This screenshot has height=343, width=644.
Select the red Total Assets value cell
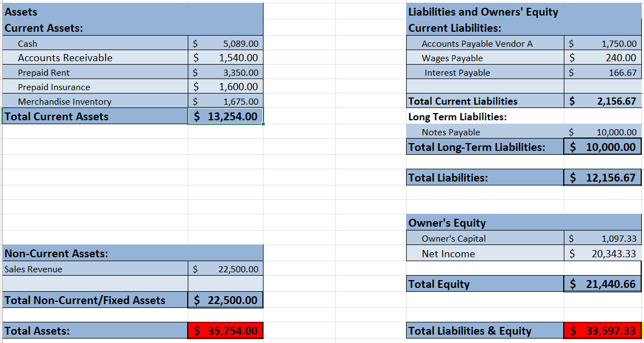tap(226, 330)
